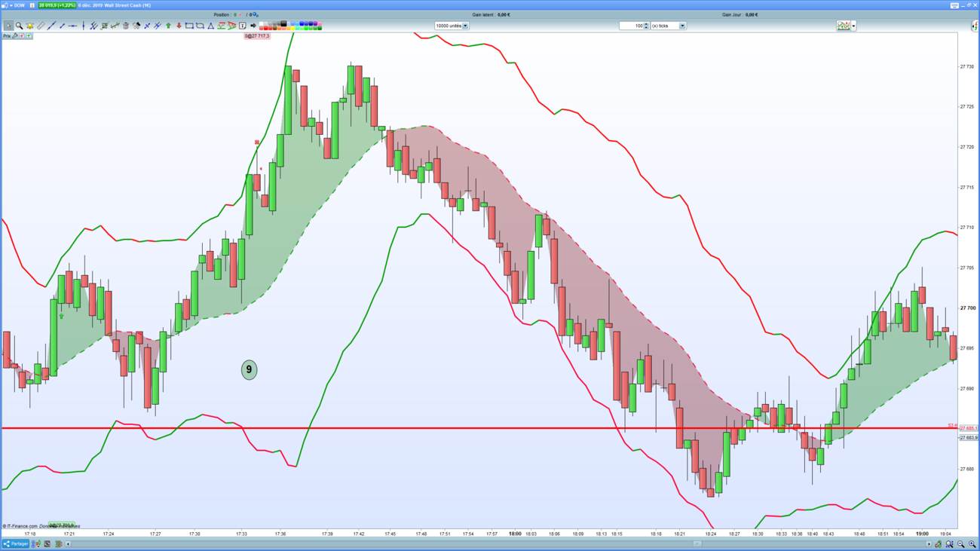The width and height of the screenshot is (980, 551).
Task: Add a red down arrow marker
Action: [x=179, y=26]
